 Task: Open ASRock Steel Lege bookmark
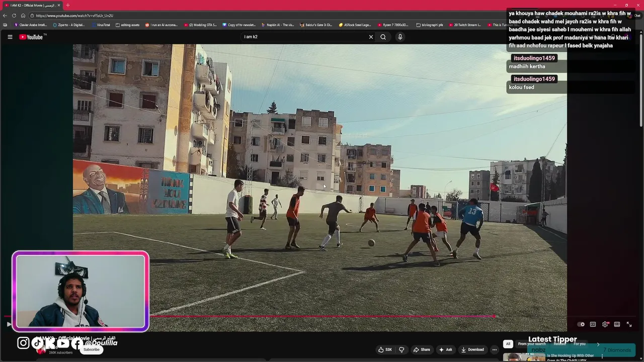click(355, 25)
